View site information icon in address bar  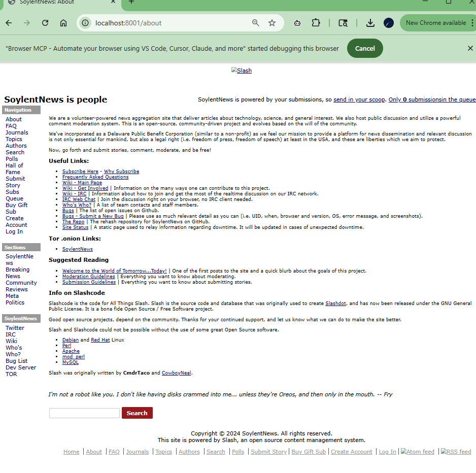coord(85,23)
